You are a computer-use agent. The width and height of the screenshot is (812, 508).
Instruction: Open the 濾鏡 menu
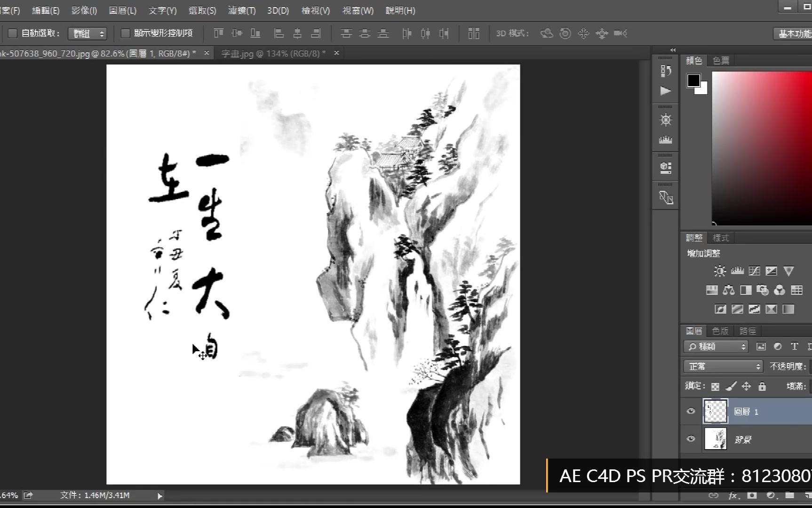coord(241,10)
